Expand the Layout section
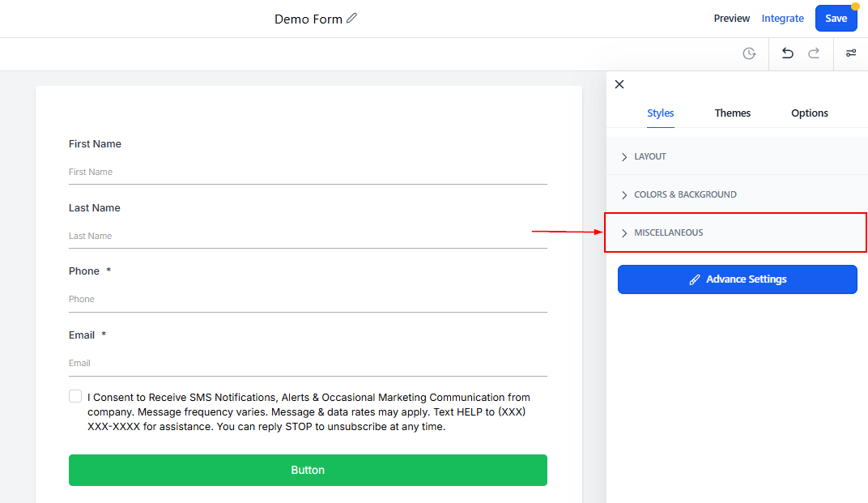This screenshot has height=503, width=868. pos(650,156)
